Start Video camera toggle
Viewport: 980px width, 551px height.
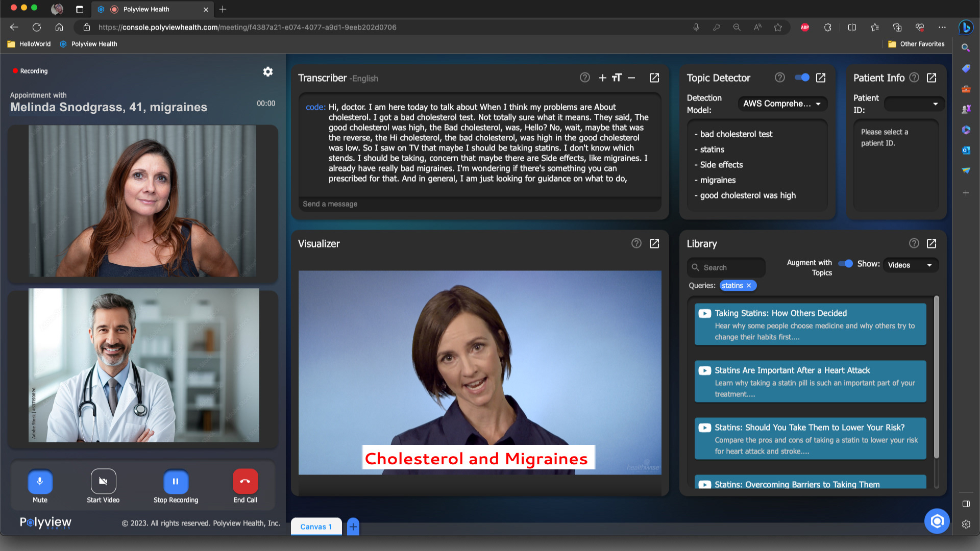tap(103, 482)
